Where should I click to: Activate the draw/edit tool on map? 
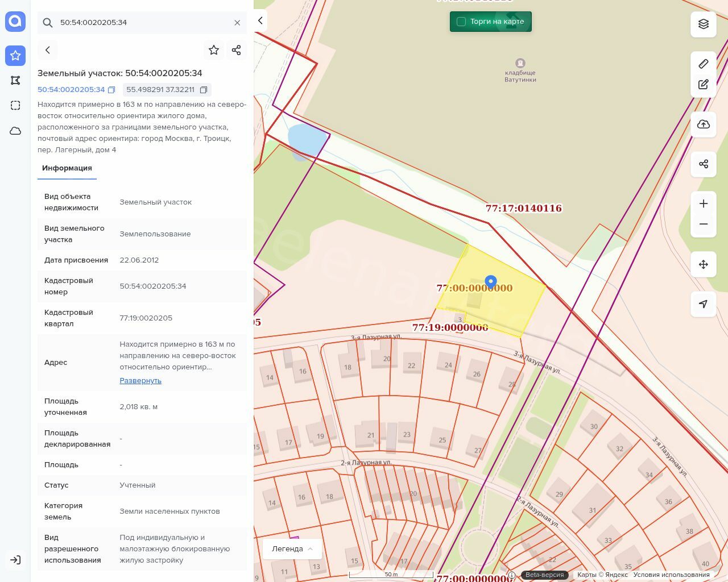pos(704,85)
